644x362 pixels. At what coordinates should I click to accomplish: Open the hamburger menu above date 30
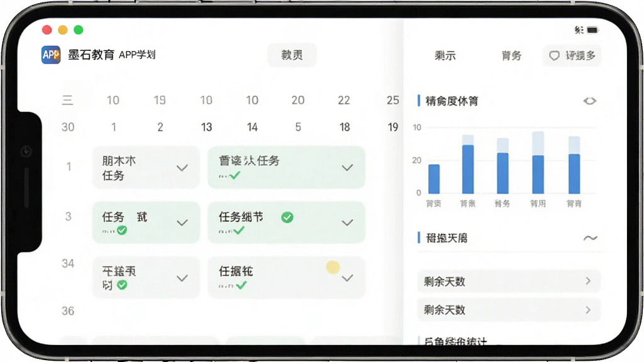tap(67, 100)
